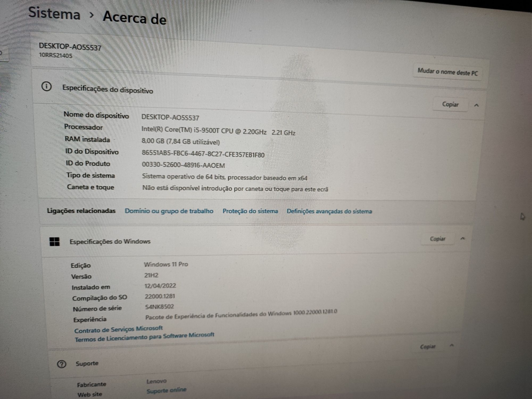
Task: Click the Compilação do SO label
Action: coord(99,298)
